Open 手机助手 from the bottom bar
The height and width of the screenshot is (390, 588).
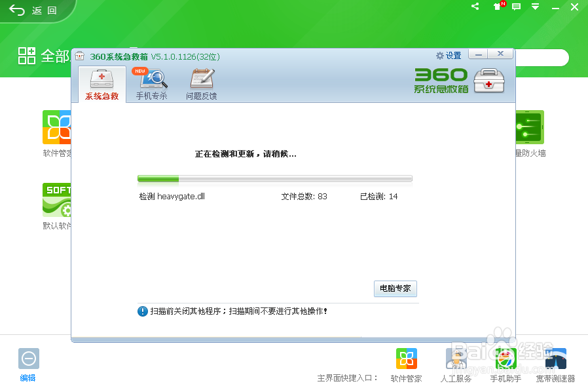tap(505, 359)
